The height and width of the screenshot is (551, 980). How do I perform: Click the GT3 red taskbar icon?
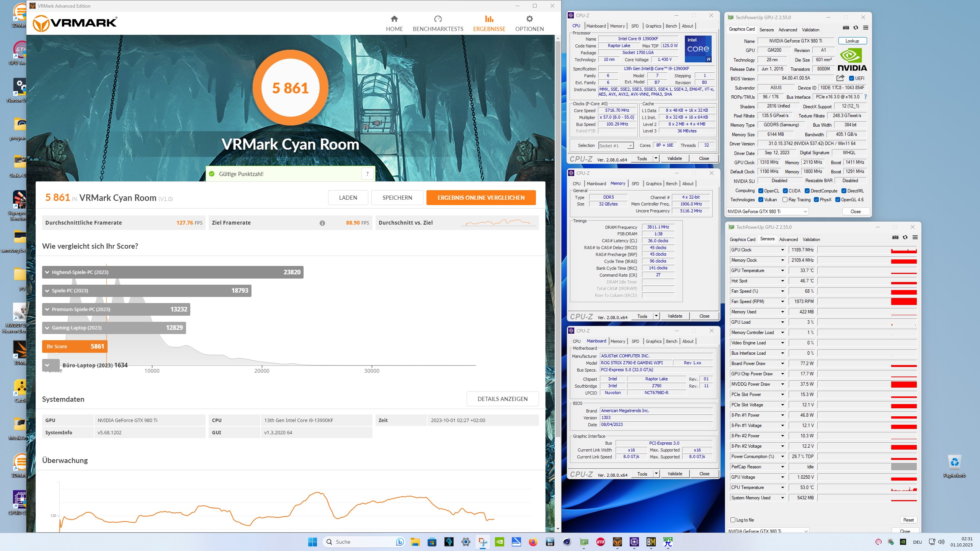click(601, 542)
